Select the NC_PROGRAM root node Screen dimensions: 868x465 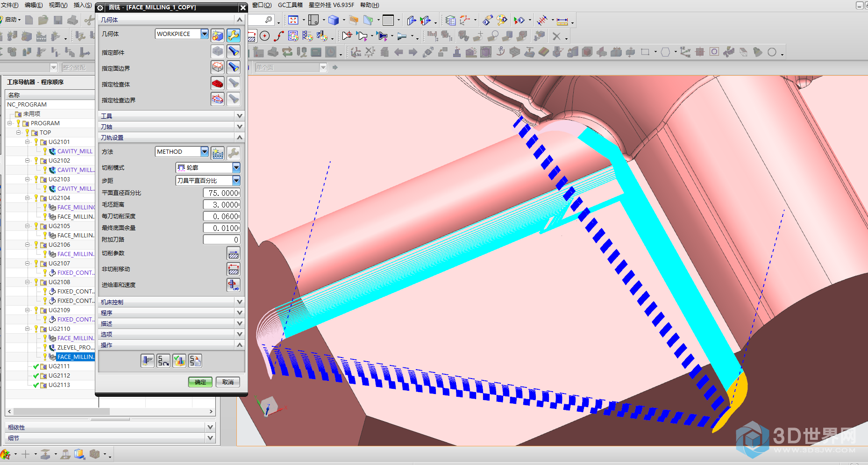(27, 104)
